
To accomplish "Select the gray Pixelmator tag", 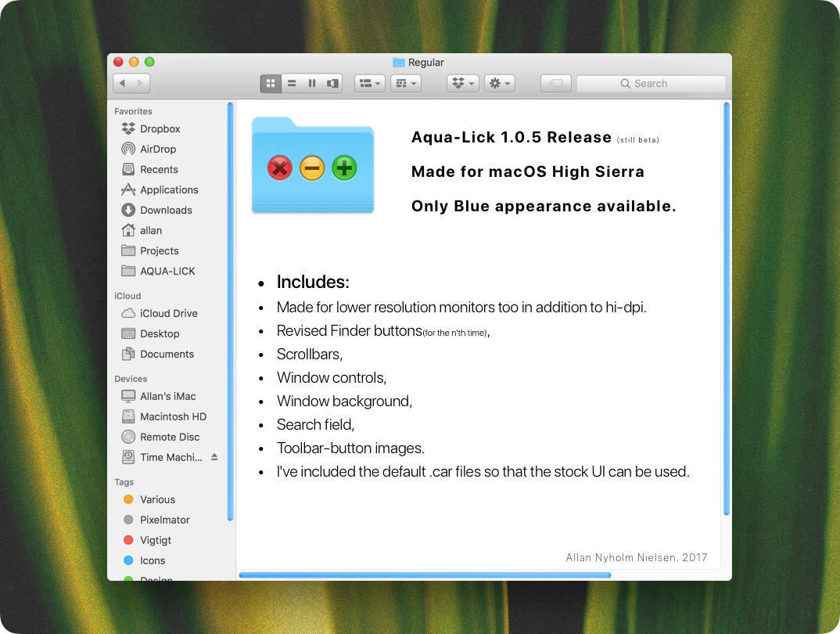I will 171,520.
